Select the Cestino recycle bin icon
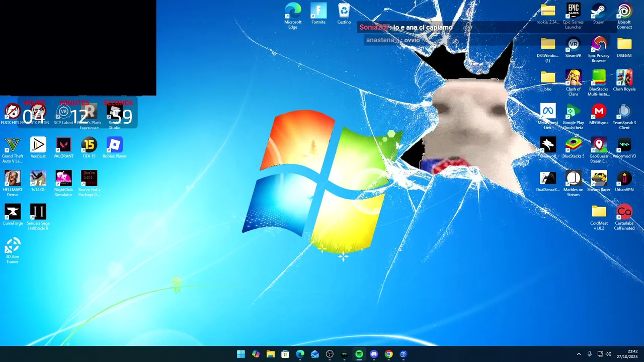 (344, 14)
